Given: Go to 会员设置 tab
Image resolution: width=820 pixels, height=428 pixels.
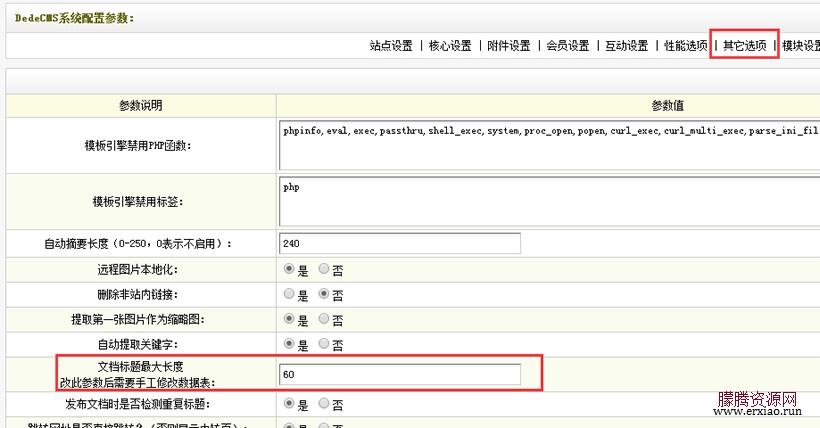Looking at the screenshot, I should pyautogui.click(x=568, y=46).
